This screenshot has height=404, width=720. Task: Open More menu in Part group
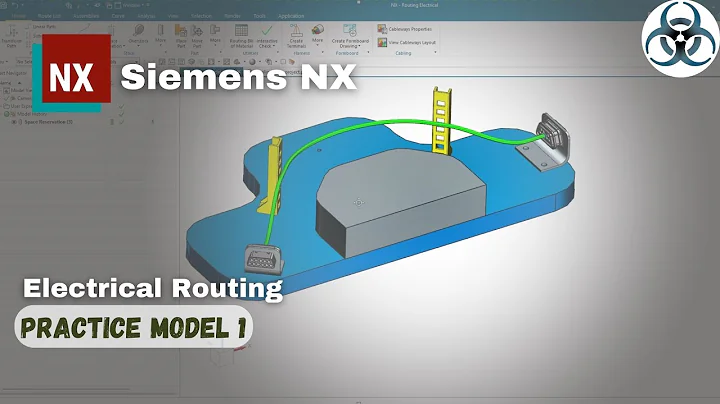[215, 34]
